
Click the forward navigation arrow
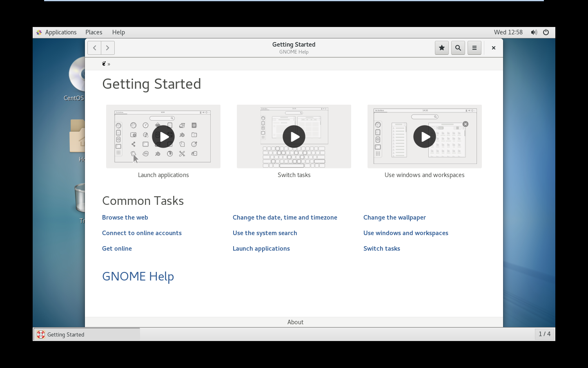108,48
